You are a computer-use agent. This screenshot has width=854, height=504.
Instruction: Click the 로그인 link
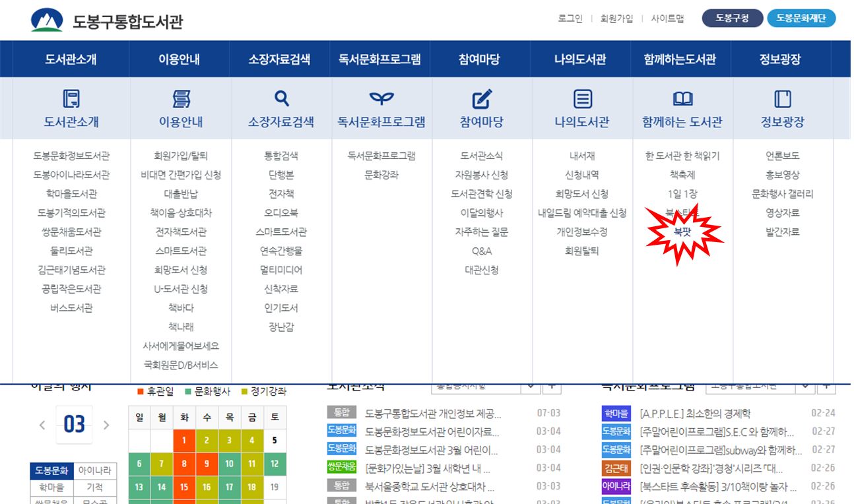(570, 18)
